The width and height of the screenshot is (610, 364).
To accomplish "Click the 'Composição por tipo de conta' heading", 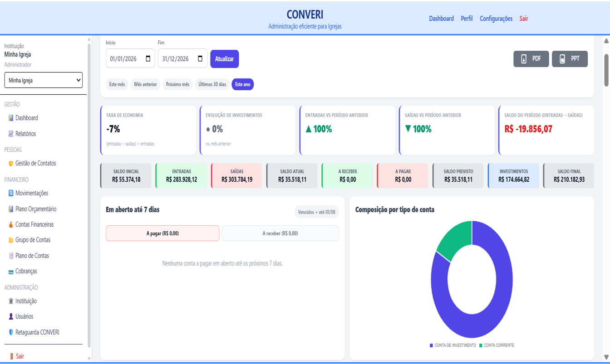I will [x=395, y=209].
